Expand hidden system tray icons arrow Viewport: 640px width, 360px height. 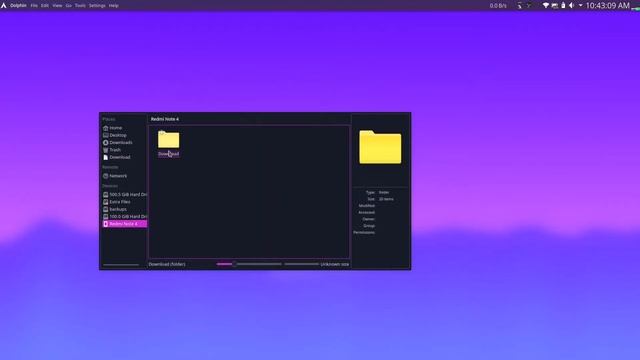(x=580, y=5)
